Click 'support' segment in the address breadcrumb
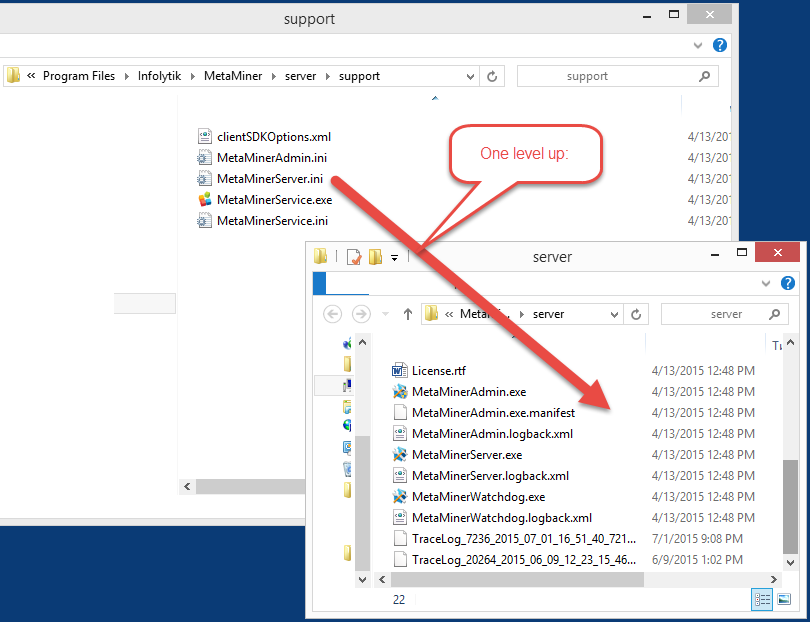The width and height of the screenshot is (810, 622). 359,76
